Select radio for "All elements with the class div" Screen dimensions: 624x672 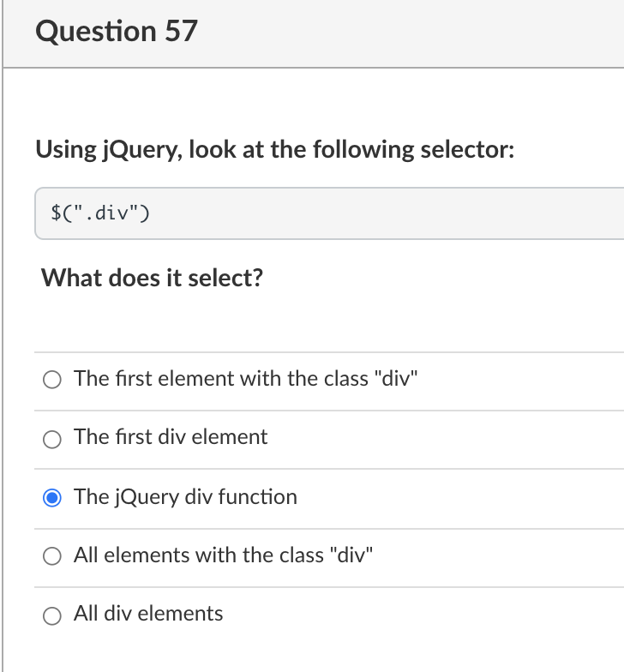[52, 556]
